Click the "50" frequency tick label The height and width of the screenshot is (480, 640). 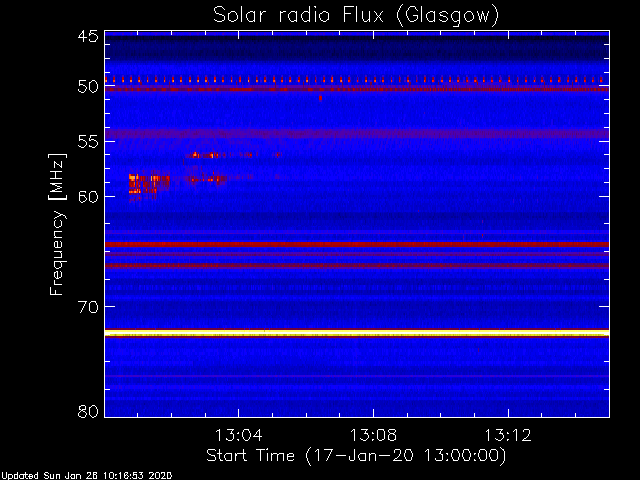point(88,87)
